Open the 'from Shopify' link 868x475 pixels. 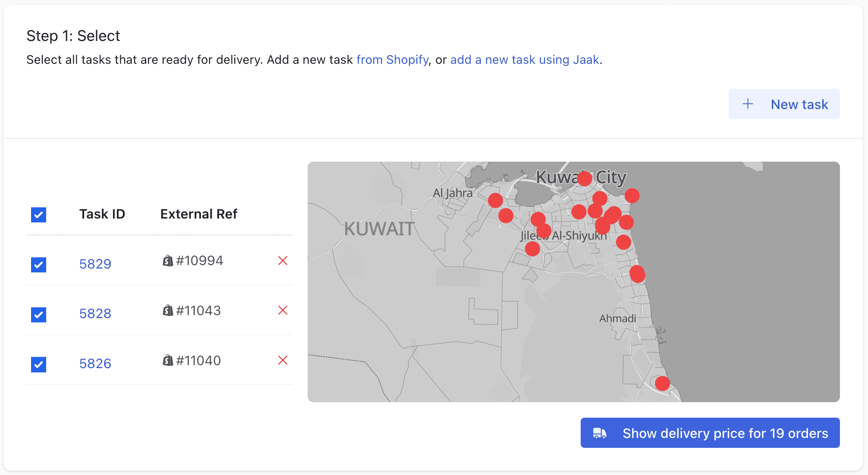pos(392,59)
